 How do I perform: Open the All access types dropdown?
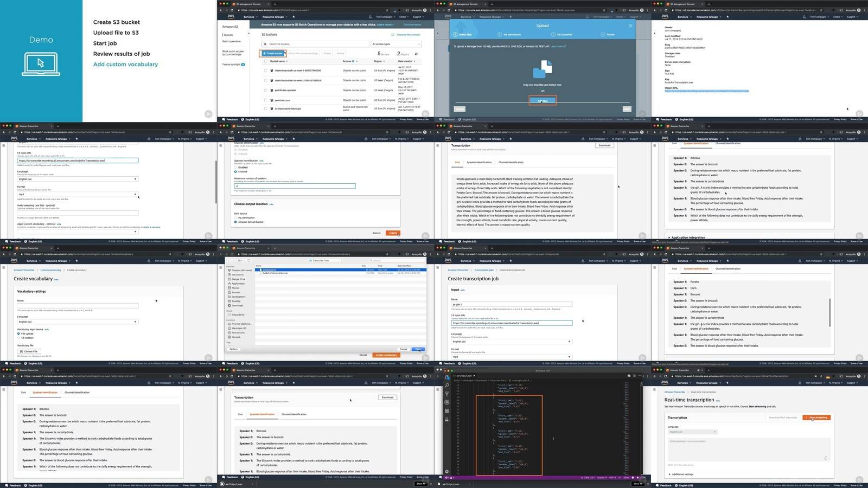point(396,44)
